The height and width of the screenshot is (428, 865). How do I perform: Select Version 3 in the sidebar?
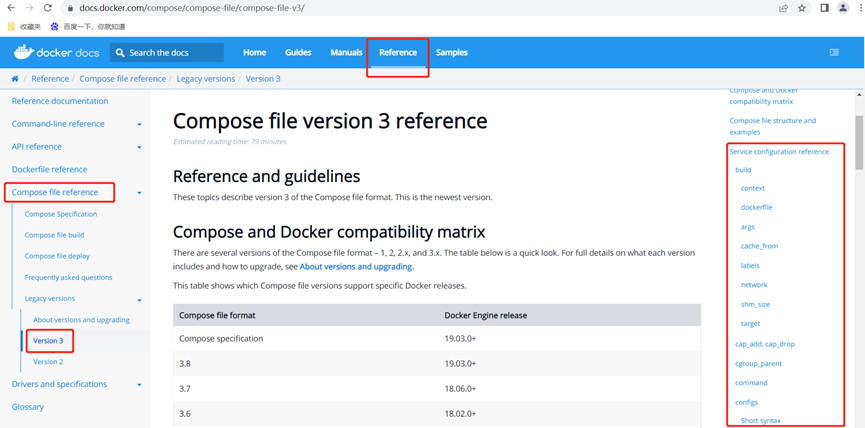coord(48,341)
